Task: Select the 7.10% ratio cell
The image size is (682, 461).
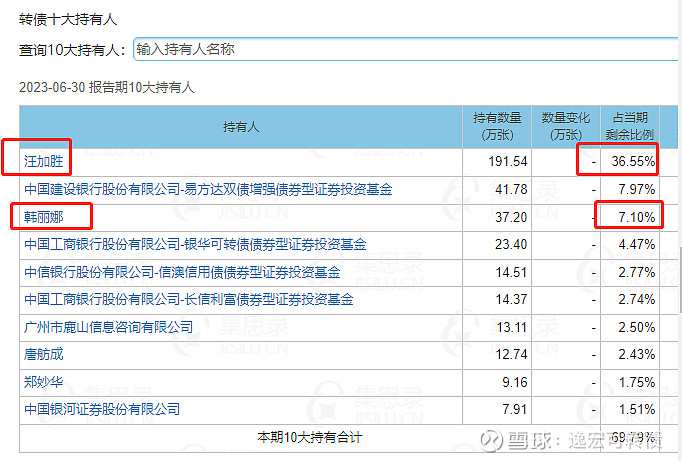Action: pos(630,217)
